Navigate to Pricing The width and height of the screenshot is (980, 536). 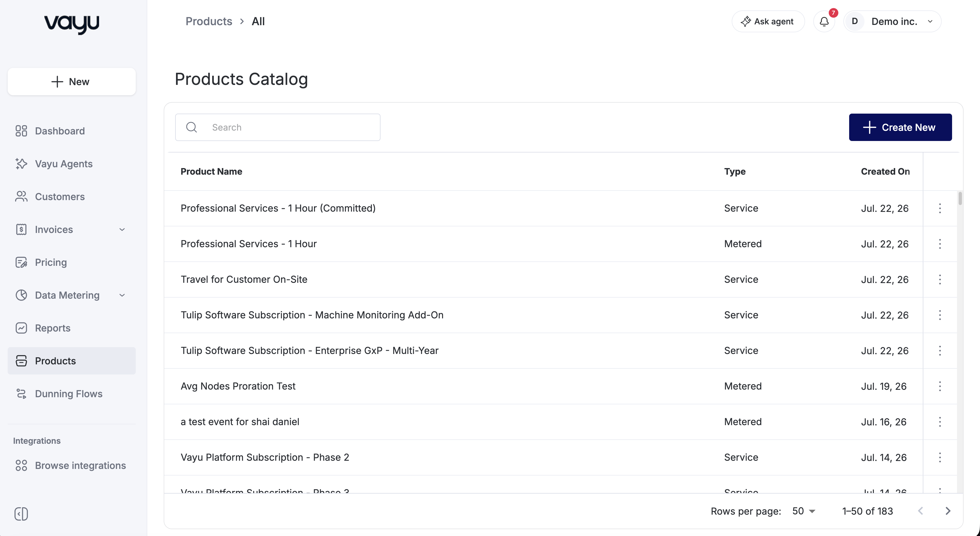pyautogui.click(x=71, y=262)
